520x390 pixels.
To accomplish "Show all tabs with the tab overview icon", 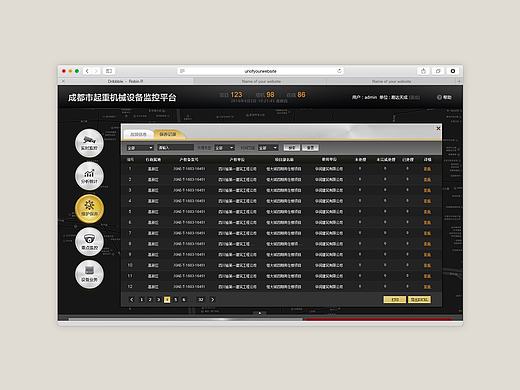I will [438, 71].
